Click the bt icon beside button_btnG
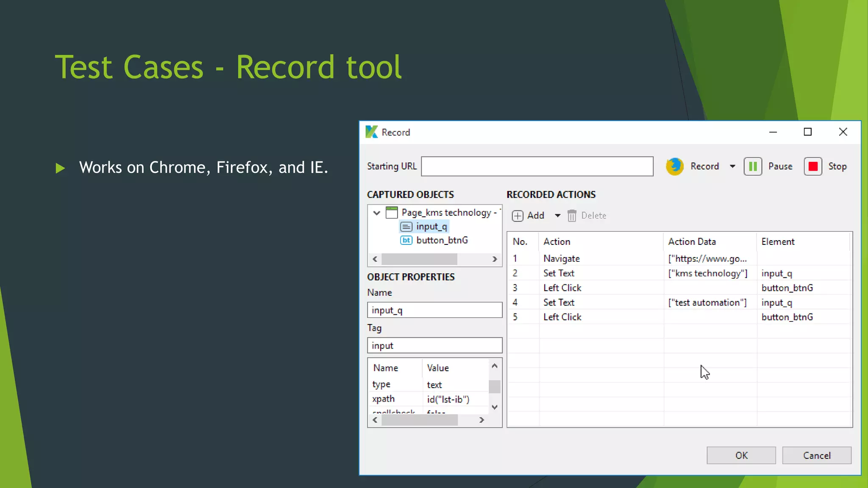Image resolution: width=868 pixels, height=488 pixels. 406,240
